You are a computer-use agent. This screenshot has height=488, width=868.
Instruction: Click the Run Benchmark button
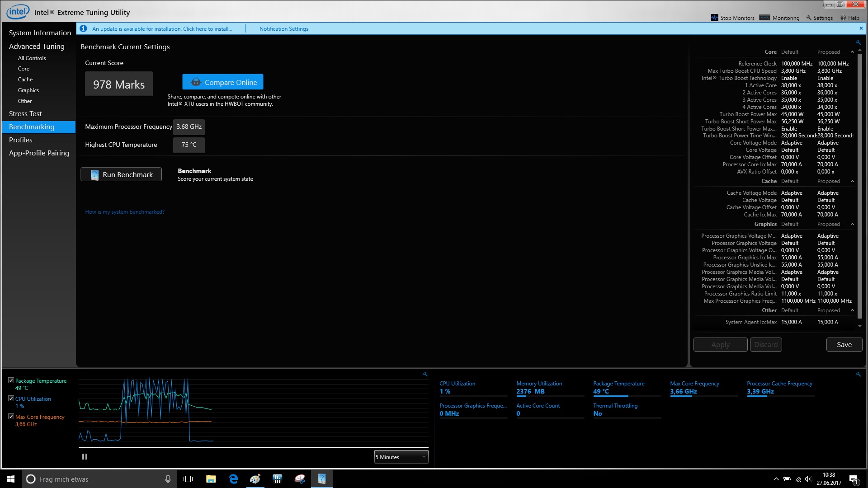pos(121,174)
